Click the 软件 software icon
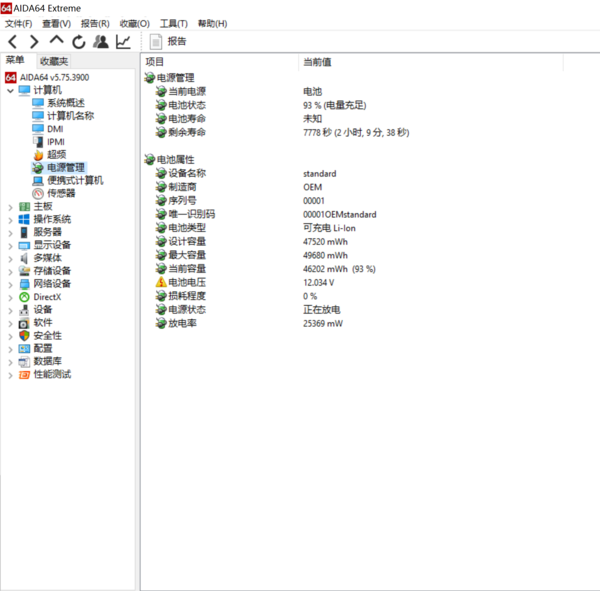600x591 pixels. point(24,323)
